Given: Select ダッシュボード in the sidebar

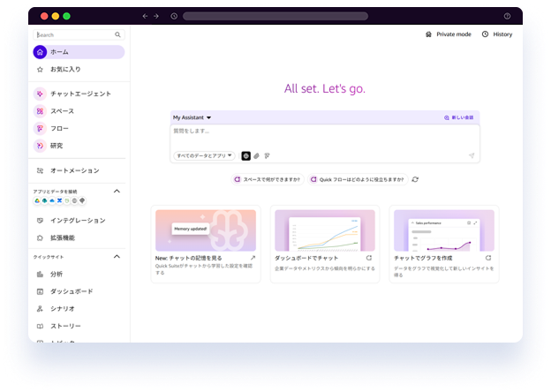Looking at the screenshot, I should pos(71,291).
